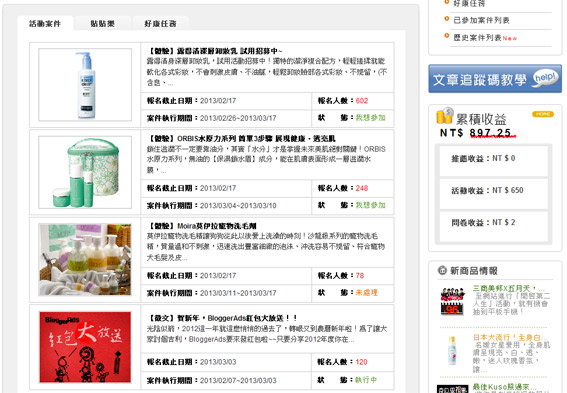Click deadline 2013/03/03 of 紅包大放送 case

click(218, 362)
